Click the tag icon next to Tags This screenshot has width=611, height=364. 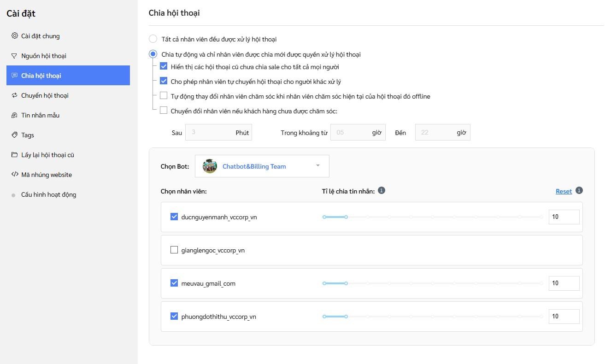(x=14, y=135)
